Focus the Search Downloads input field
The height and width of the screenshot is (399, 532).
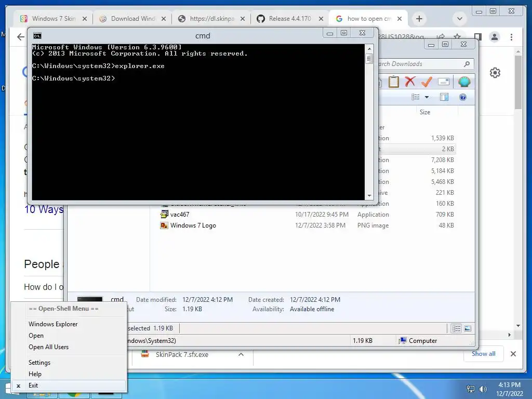[x=421, y=64]
